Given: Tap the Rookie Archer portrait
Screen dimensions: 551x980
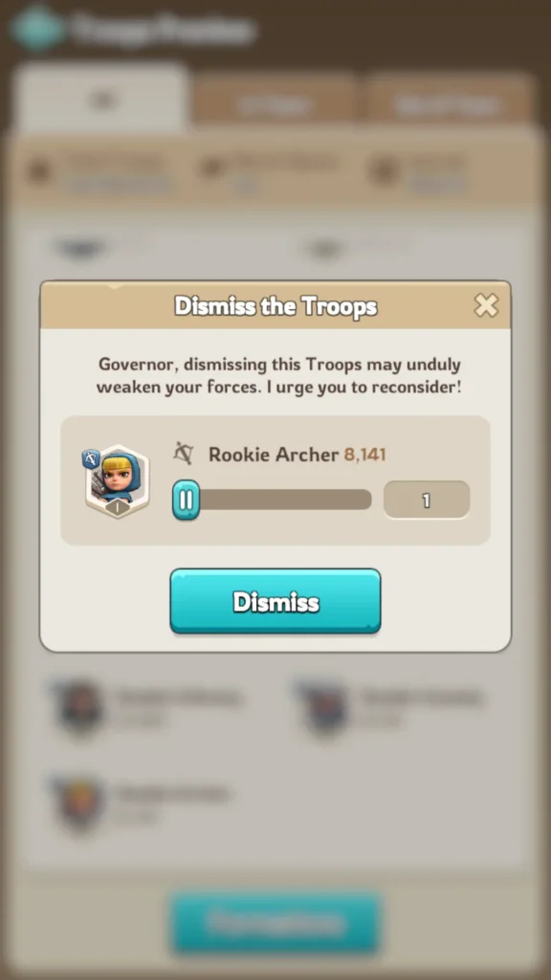Looking at the screenshot, I should tap(118, 481).
